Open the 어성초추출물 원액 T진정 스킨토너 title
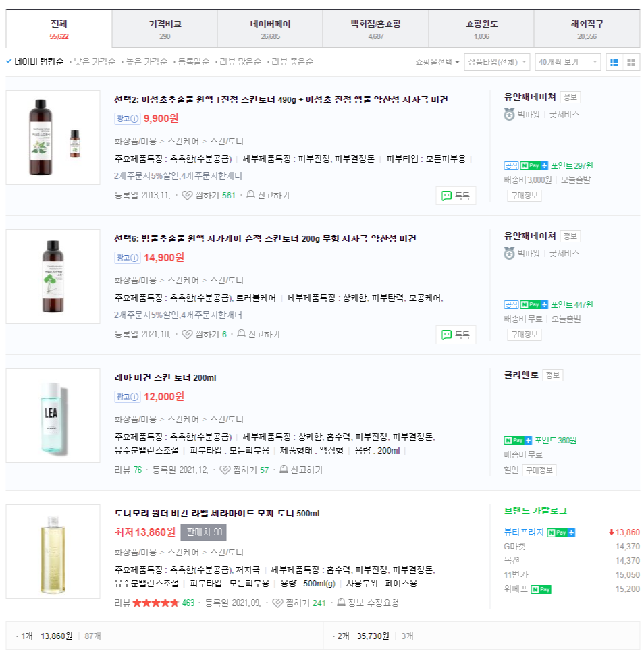 (281, 100)
